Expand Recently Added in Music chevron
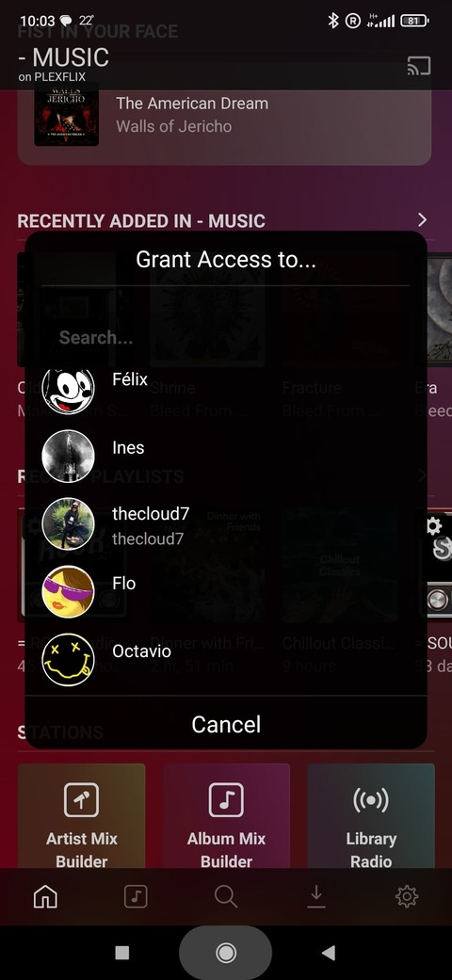Image resolution: width=452 pixels, height=980 pixels. pos(423,220)
